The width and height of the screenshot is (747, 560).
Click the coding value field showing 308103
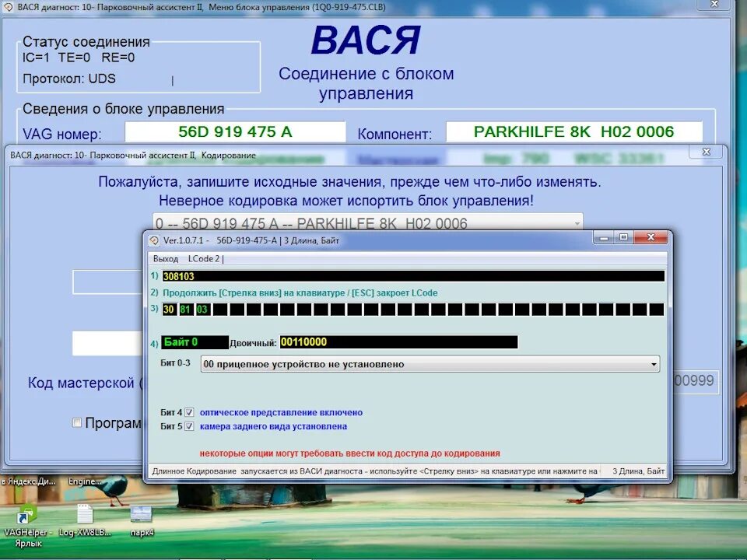[413, 276]
